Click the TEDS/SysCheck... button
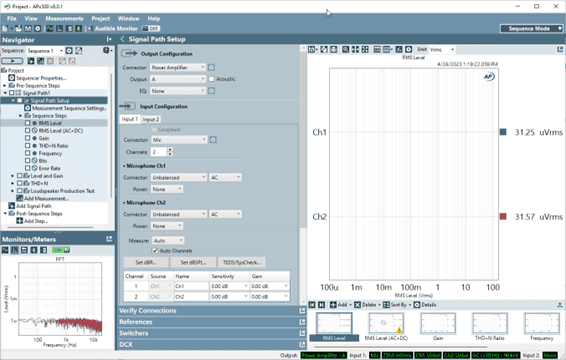 (x=241, y=263)
